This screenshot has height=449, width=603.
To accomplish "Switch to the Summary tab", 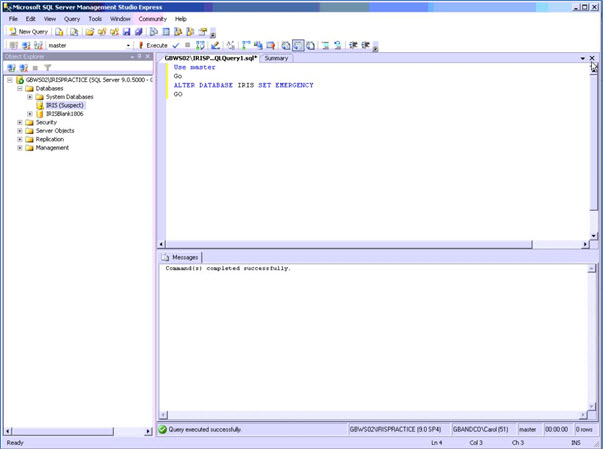I will [x=276, y=58].
